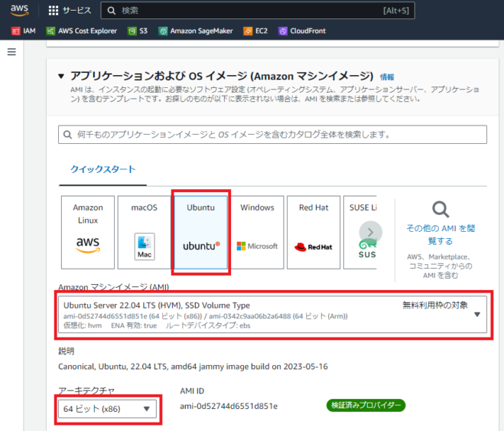The height and width of the screenshot is (431, 504).
Task: Open Amazon SageMaker shortcut
Action: [x=196, y=31]
